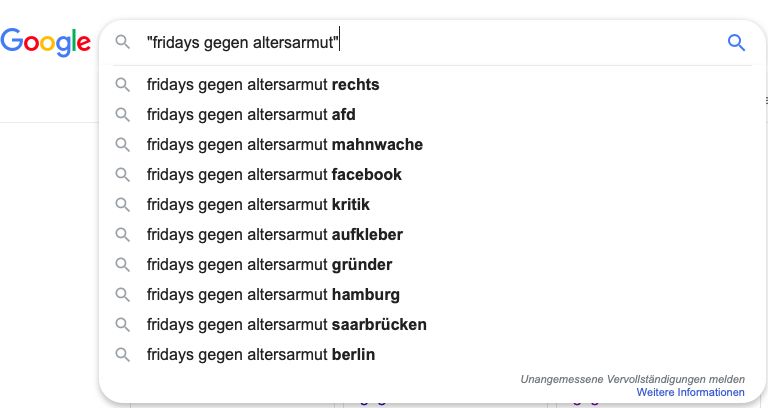Click magnifier icon beside 'afd' suggestion
This screenshot has height=408, width=768.
(123, 115)
